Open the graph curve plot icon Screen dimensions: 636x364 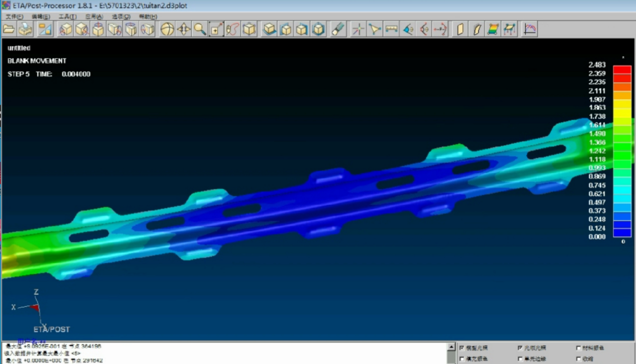(530, 29)
